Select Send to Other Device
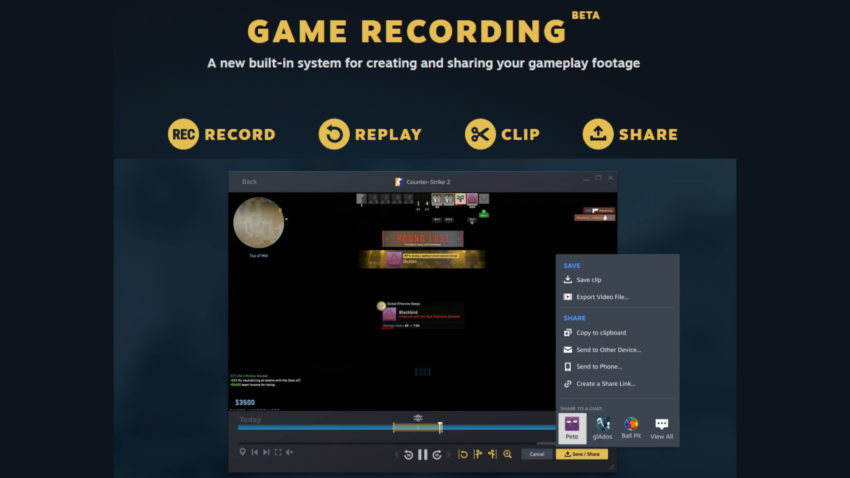The height and width of the screenshot is (478, 850). 608,350
